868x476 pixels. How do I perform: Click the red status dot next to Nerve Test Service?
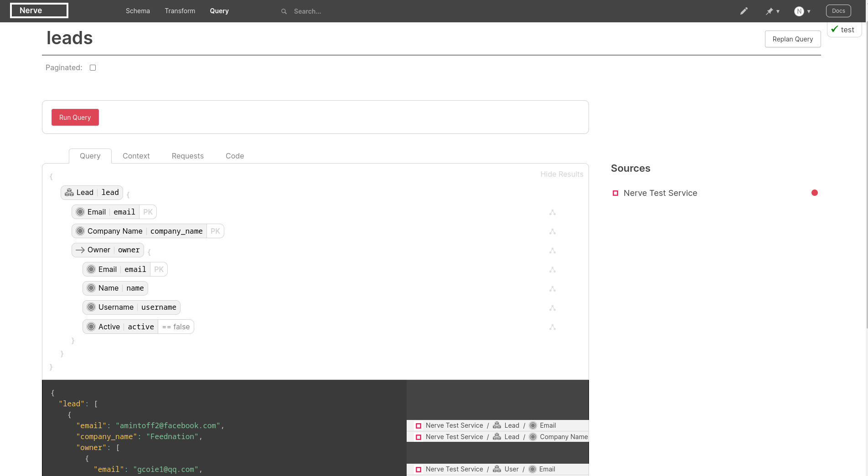[x=815, y=193]
